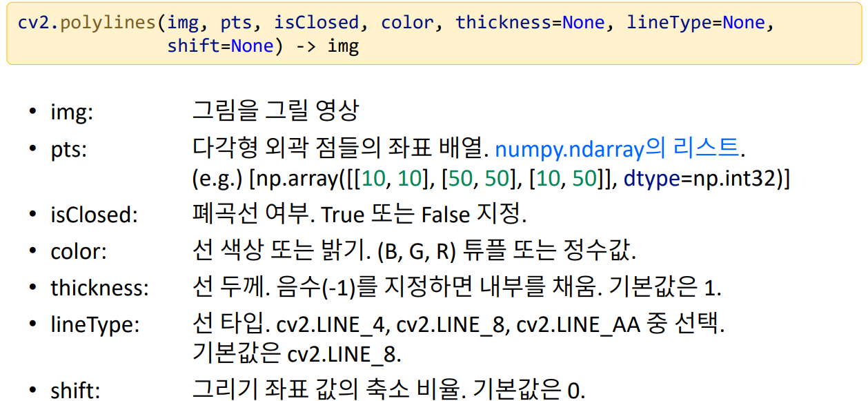Click the cv2.polylines function name in code

point(88,23)
